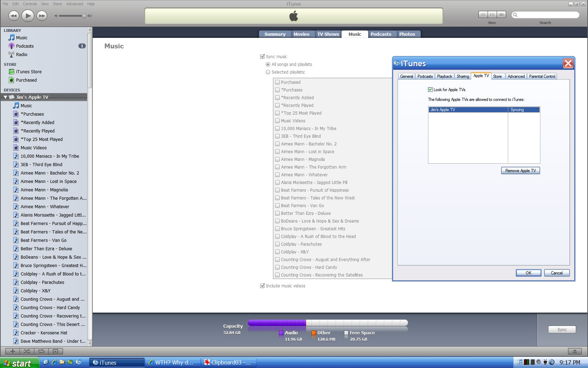Collapse the Jim's Apple TV device tree

click(5, 97)
